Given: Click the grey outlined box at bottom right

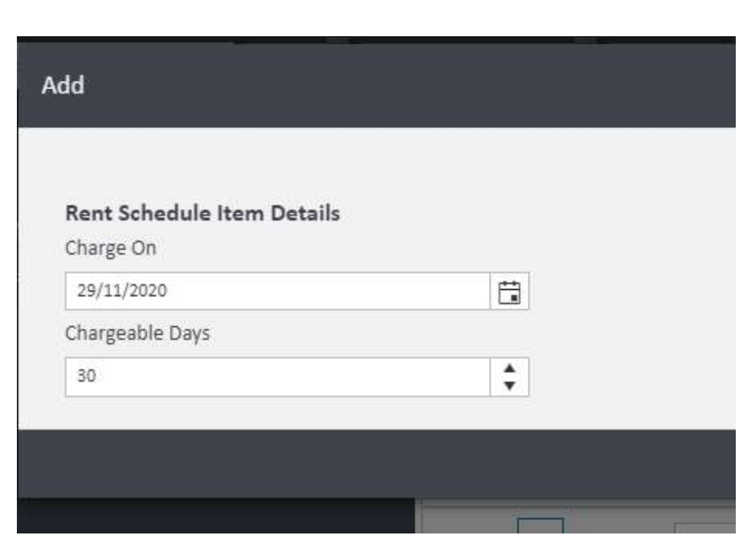Looking at the screenshot, I should coord(703,530).
